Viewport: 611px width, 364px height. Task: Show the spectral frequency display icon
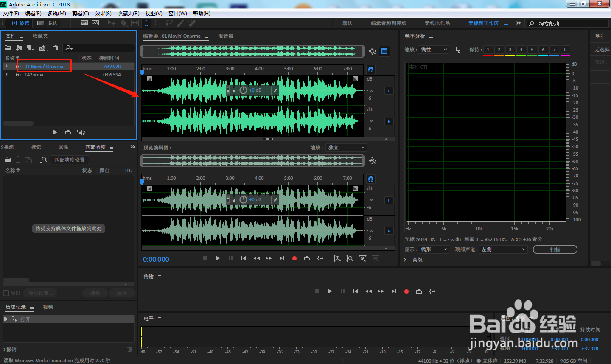click(84, 23)
